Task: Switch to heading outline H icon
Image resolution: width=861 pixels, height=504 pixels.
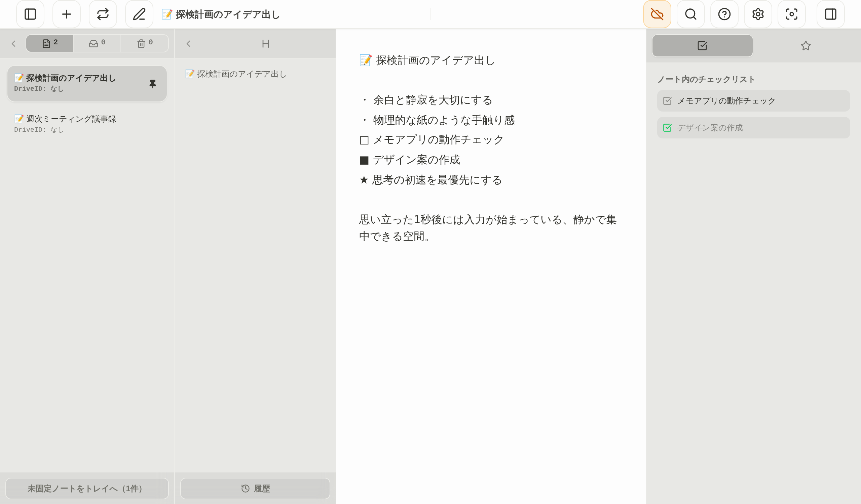Action: [265, 44]
